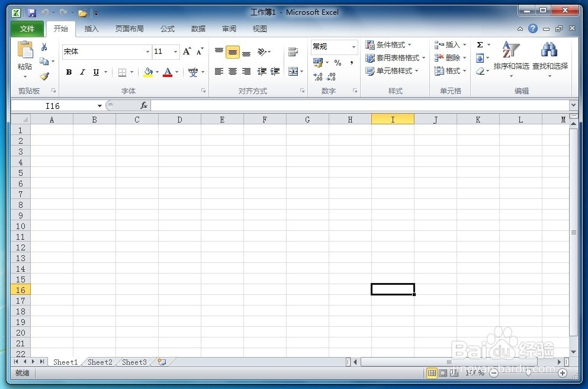Open the 套用表格格式 dropdown
Image resolution: width=588 pixels, height=389 pixels.
[x=396, y=58]
